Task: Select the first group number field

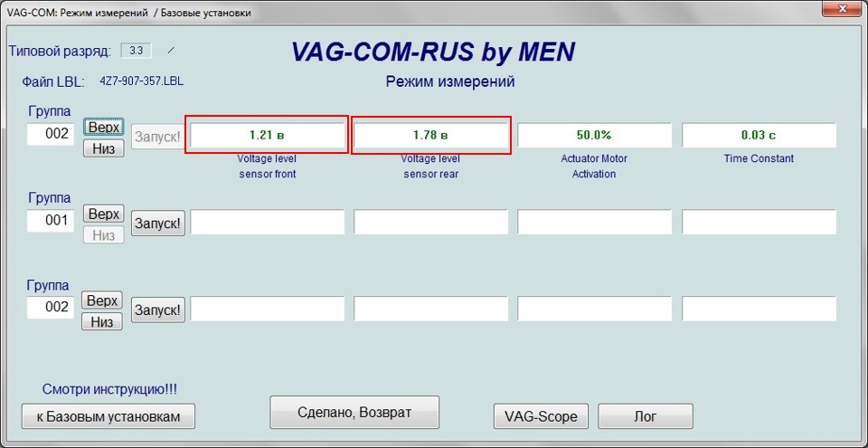Action: [51, 134]
